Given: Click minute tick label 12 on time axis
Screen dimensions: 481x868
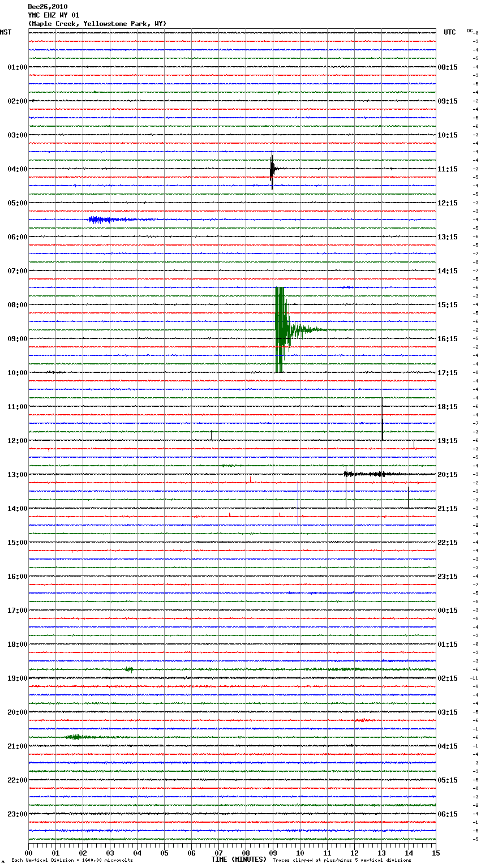Looking at the screenshot, I should point(355,853).
